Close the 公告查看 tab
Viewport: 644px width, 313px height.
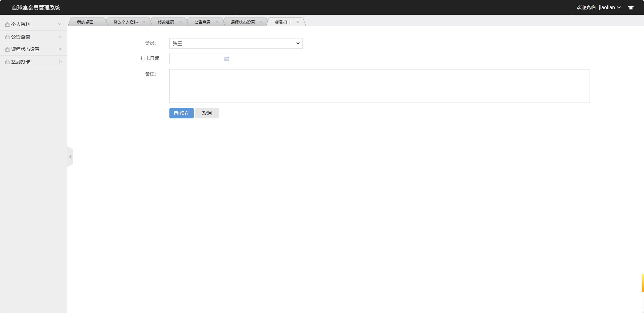217,22
